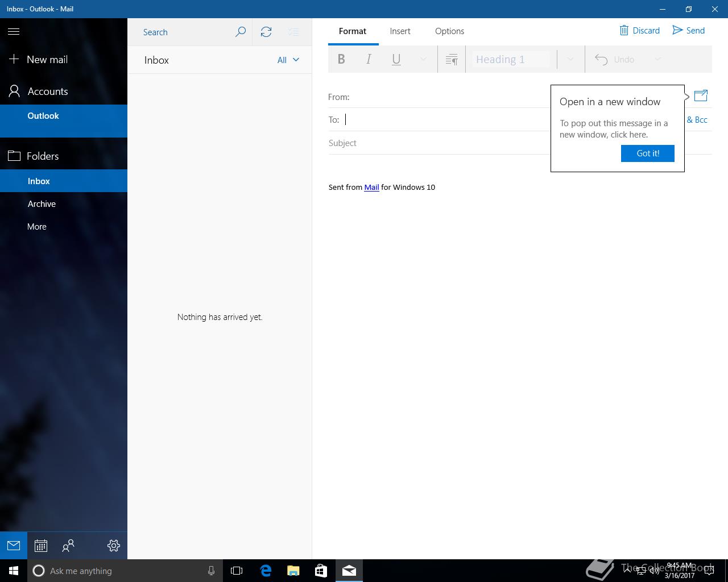The image size is (728, 582).
Task: Sync this view with refresh icon
Action: tap(266, 32)
